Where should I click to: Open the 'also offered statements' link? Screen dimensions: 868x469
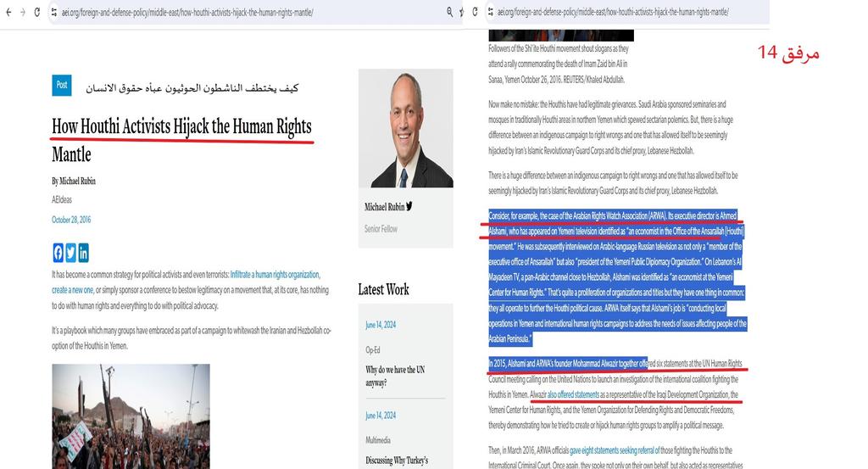[573, 395]
